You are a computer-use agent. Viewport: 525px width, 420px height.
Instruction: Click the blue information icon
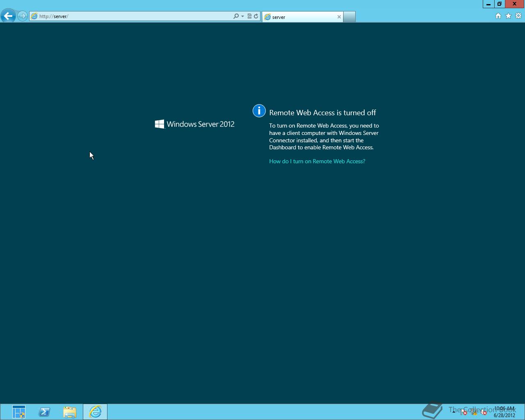(x=259, y=111)
